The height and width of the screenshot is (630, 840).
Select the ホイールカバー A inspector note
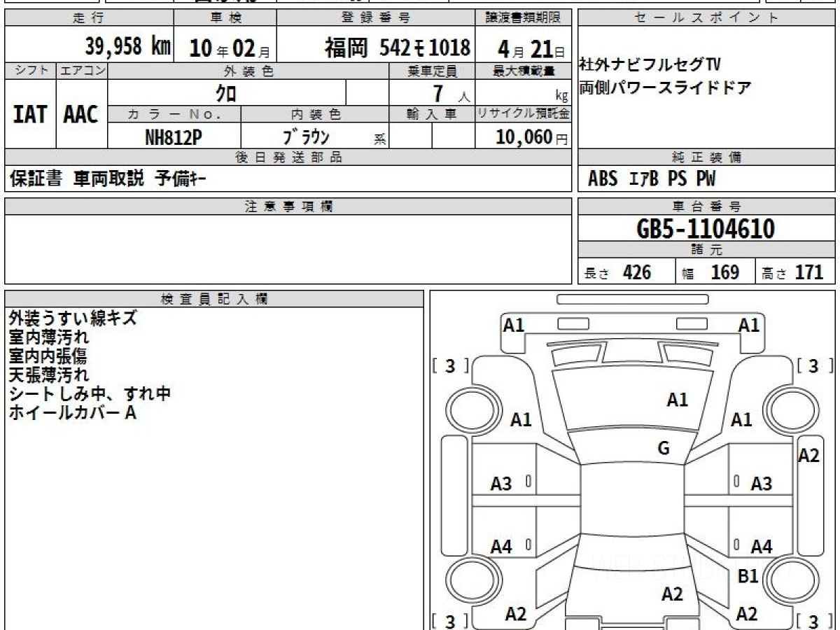click(72, 413)
